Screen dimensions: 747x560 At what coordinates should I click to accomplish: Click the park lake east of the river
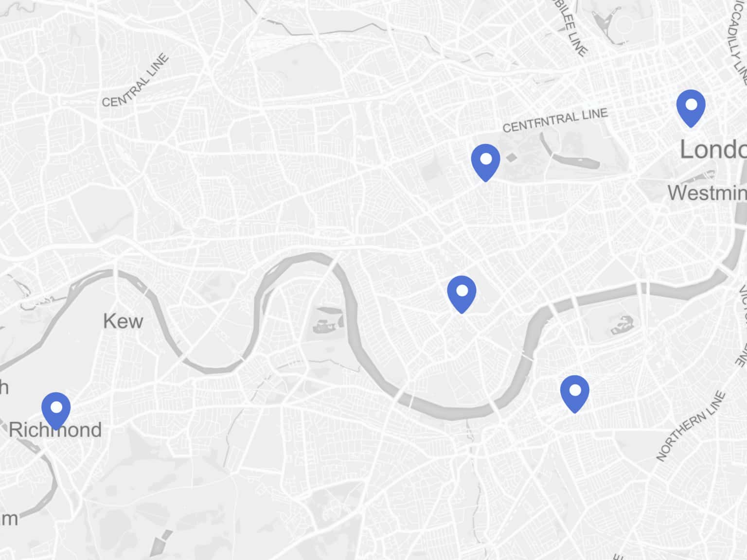pyautogui.click(x=622, y=325)
